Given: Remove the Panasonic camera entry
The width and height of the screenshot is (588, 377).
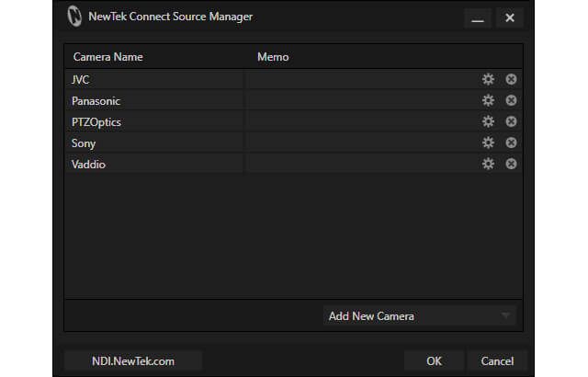Looking at the screenshot, I should click(x=511, y=100).
